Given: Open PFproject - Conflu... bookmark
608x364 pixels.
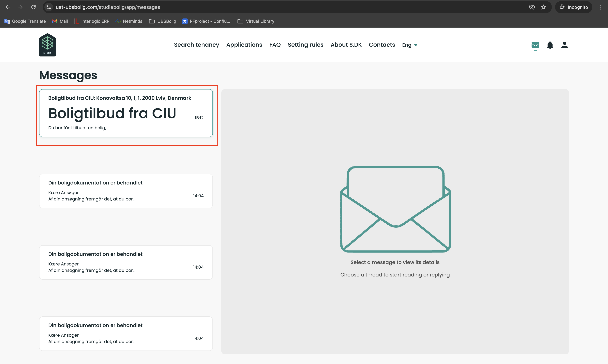Looking at the screenshot, I should coord(206,21).
